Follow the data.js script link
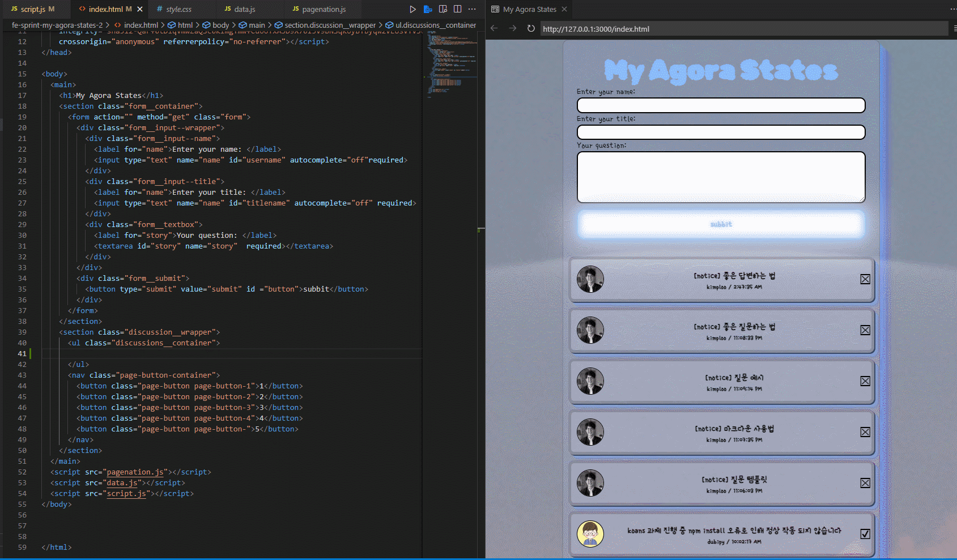 pos(122,483)
